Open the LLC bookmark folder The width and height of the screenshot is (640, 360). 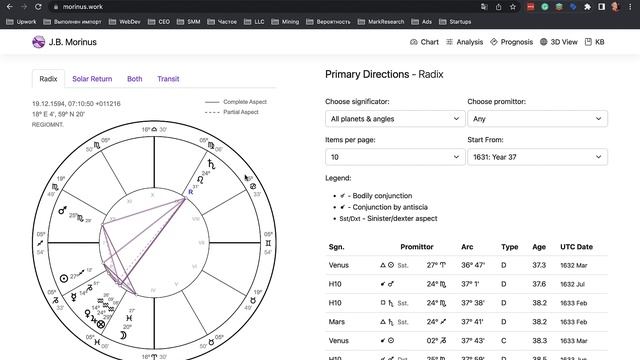[254, 22]
